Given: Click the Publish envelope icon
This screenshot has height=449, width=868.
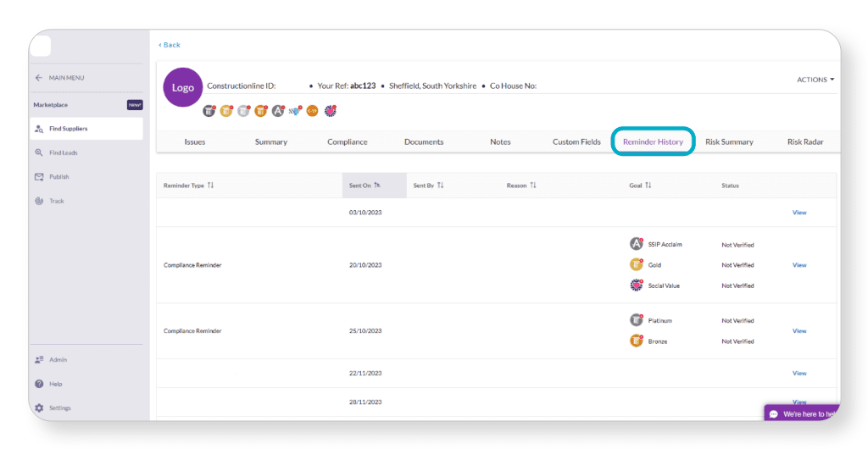Looking at the screenshot, I should click(x=39, y=177).
